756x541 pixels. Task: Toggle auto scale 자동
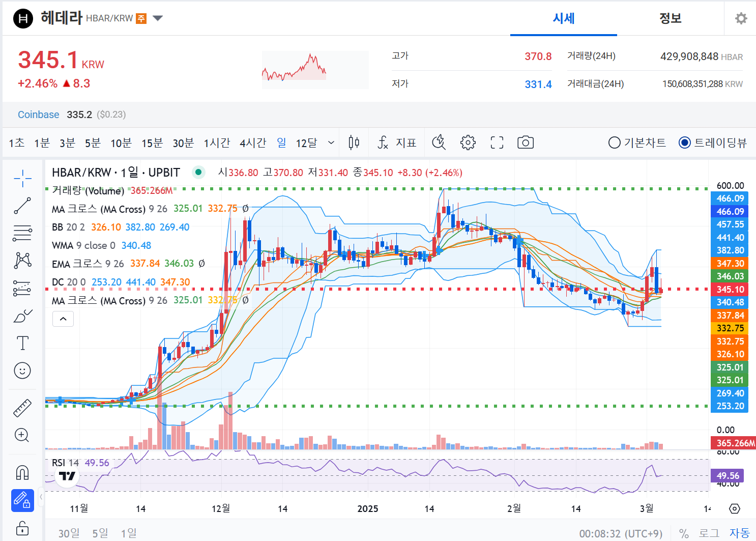coord(740,533)
